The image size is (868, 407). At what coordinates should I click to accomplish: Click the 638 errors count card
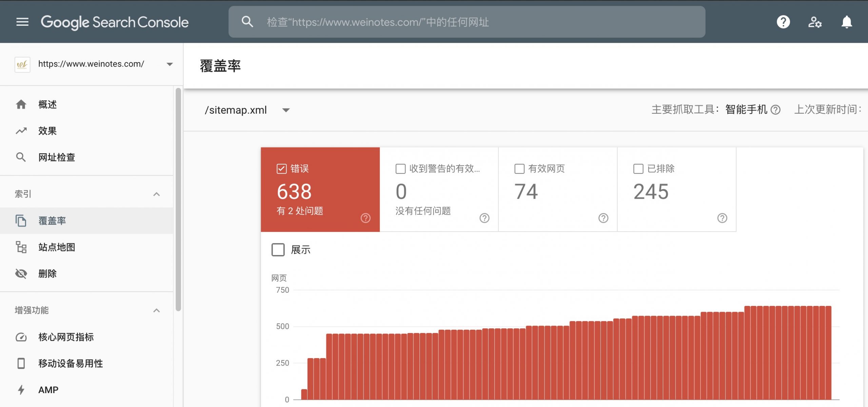pyautogui.click(x=320, y=190)
